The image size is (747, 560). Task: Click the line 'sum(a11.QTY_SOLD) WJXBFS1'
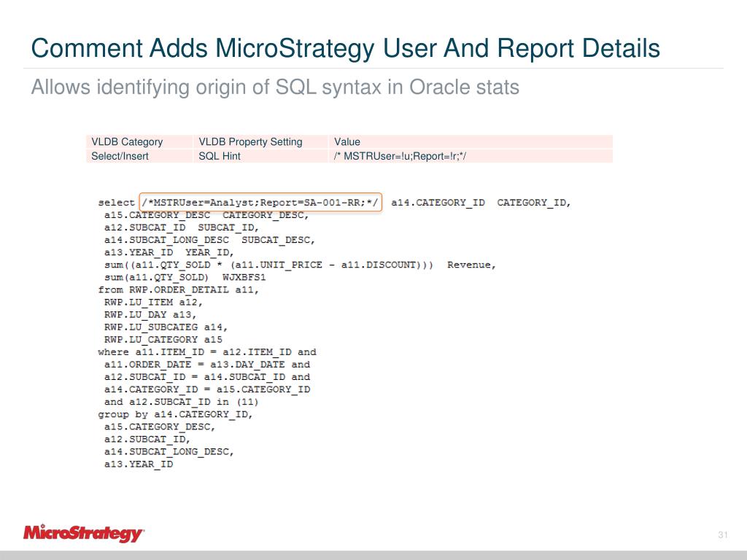click(x=185, y=277)
